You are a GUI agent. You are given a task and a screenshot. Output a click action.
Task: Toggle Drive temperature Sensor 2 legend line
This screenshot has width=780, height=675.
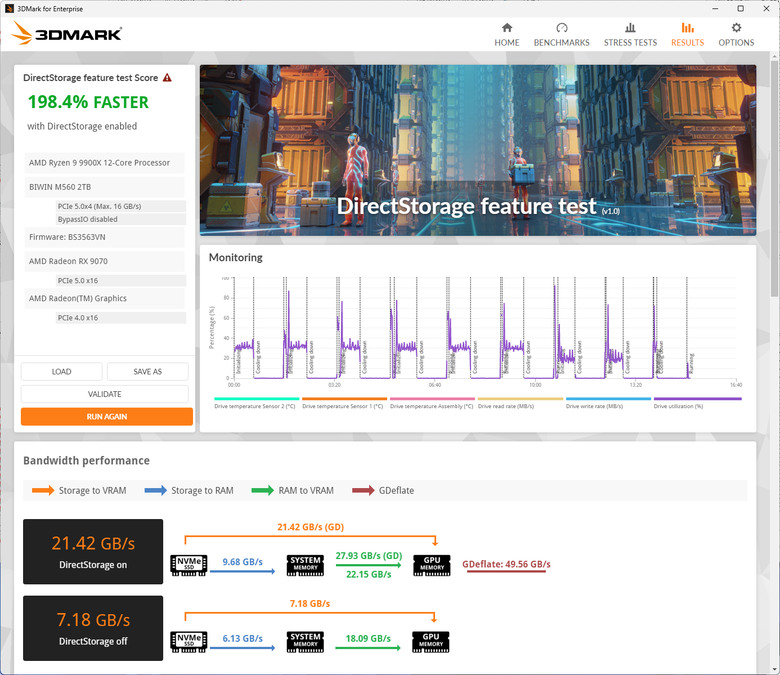256,402
